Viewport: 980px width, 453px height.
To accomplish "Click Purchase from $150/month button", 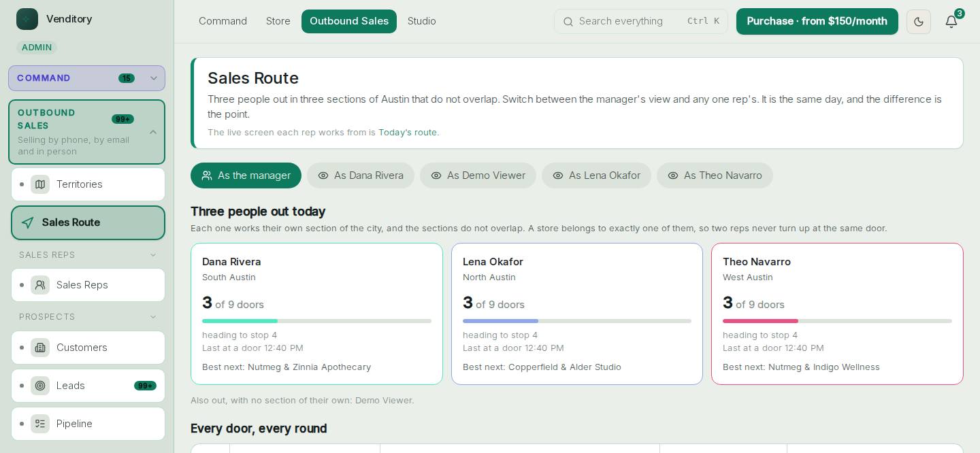I will pyautogui.click(x=817, y=22).
